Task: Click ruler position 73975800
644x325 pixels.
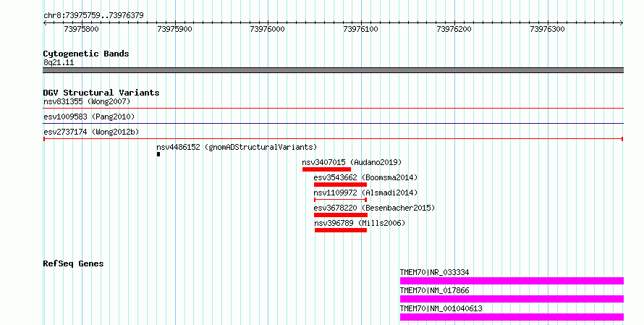Action: (81, 29)
